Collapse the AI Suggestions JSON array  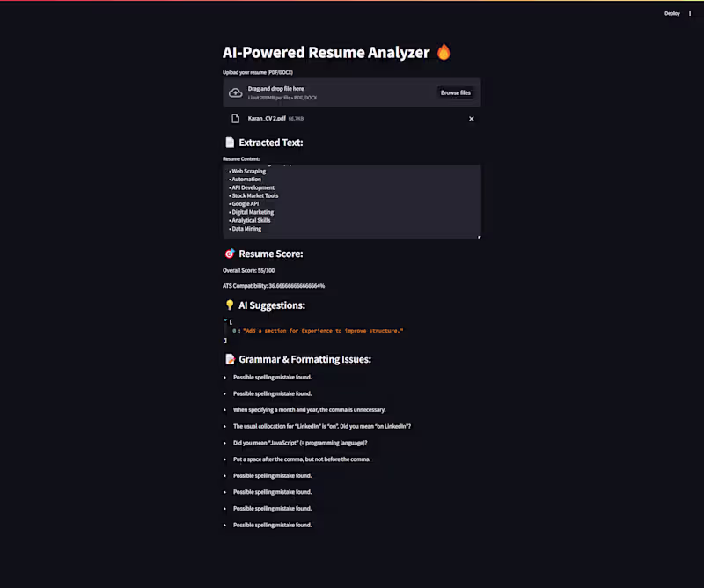[x=225, y=321]
